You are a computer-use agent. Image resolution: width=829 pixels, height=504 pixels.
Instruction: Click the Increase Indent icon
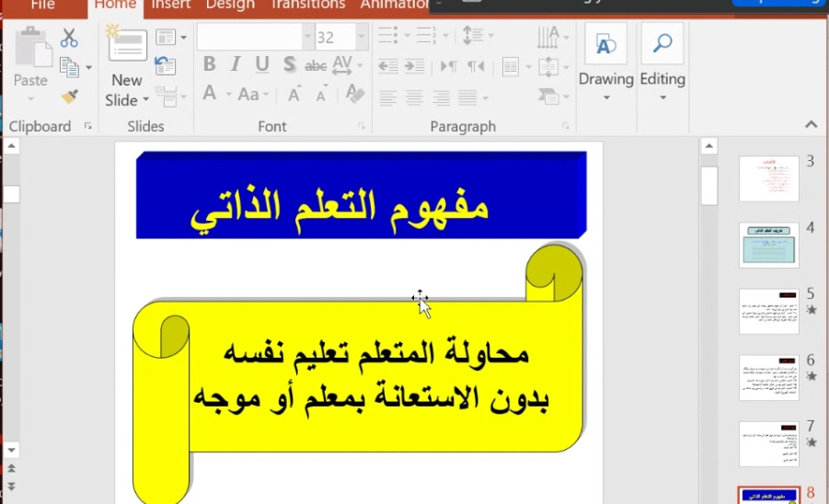[414, 66]
